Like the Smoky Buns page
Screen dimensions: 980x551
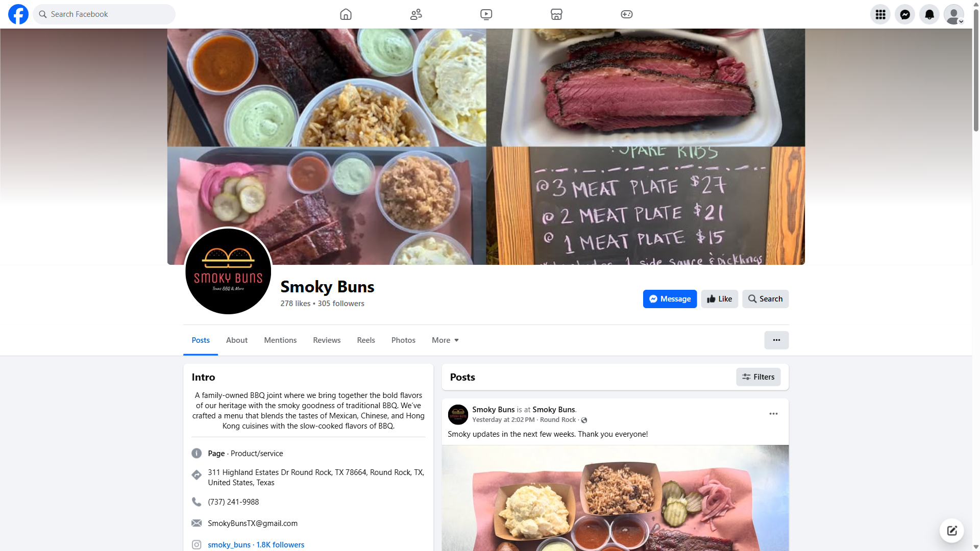pos(719,299)
